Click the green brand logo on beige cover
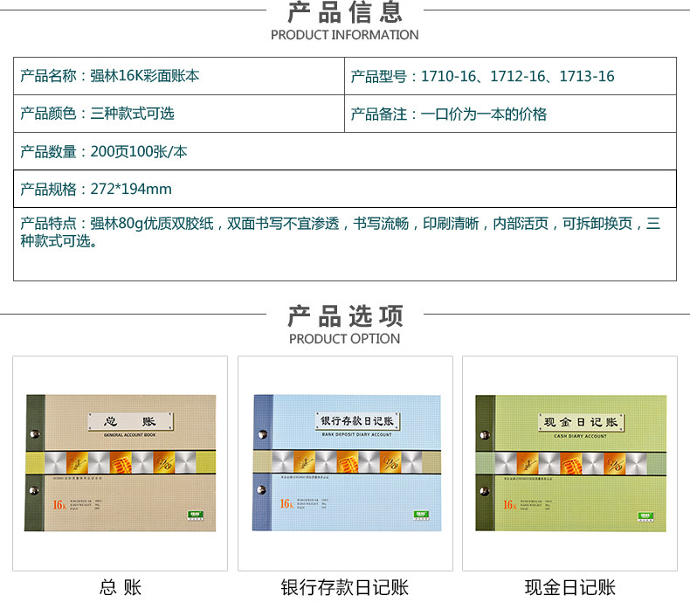 [196, 516]
